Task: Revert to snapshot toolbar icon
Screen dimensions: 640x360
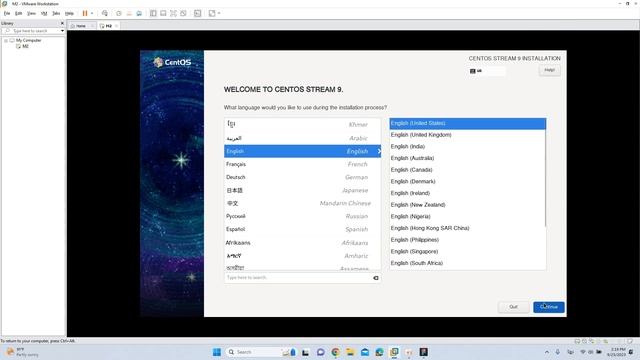Action: point(129,13)
